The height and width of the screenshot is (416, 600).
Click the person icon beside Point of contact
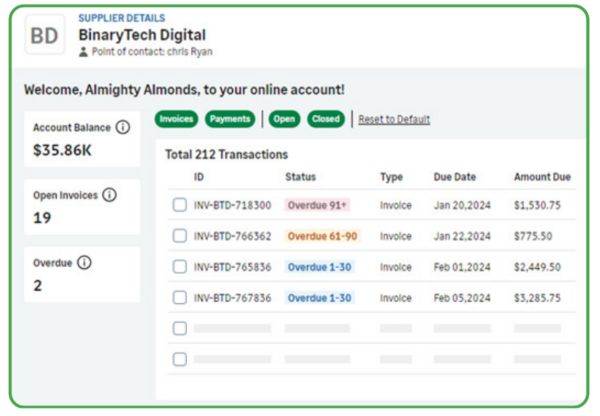pos(83,52)
